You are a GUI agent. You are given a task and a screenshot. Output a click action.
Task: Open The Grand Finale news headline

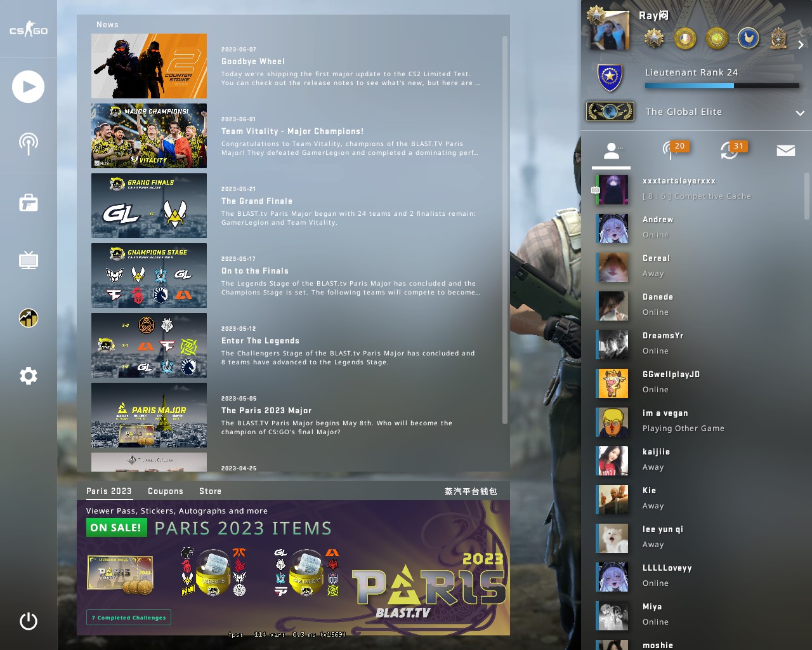tap(257, 201)
